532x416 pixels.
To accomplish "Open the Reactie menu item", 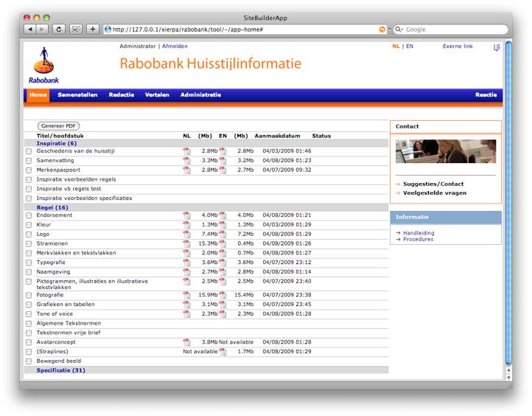I will (x=486, y=94).
